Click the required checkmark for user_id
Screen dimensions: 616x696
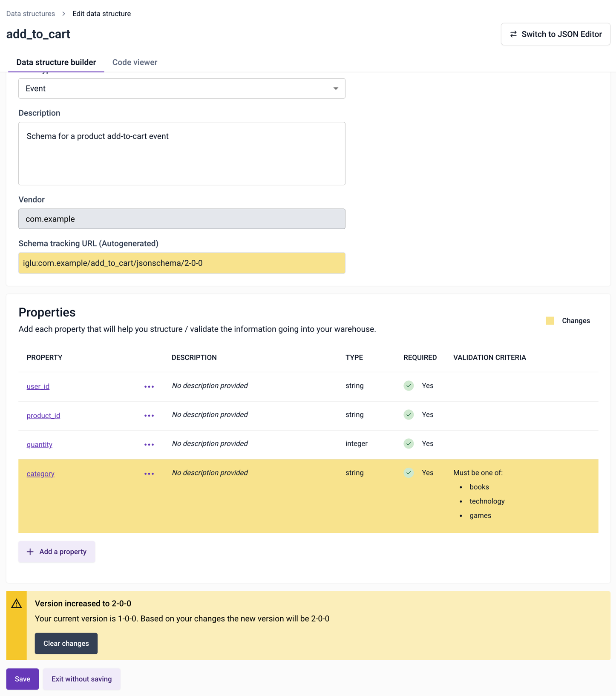point(409,385)
